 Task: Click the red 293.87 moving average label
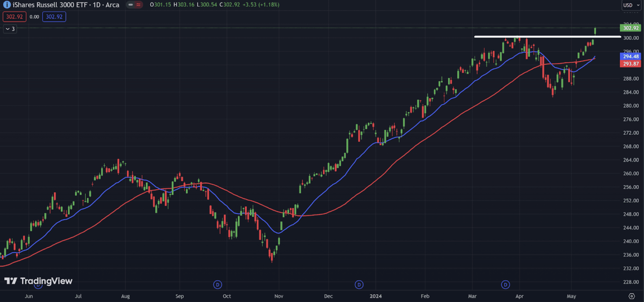(630, 64)
